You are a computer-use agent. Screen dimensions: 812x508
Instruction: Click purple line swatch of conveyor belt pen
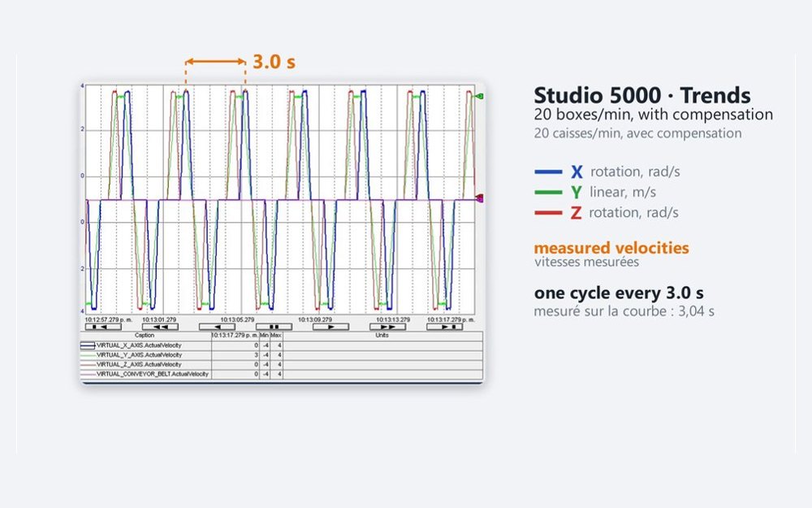tap(88, 374)
